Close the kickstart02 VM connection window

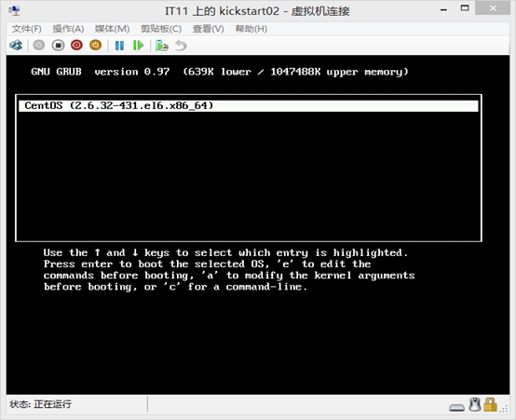pos(493,7)
